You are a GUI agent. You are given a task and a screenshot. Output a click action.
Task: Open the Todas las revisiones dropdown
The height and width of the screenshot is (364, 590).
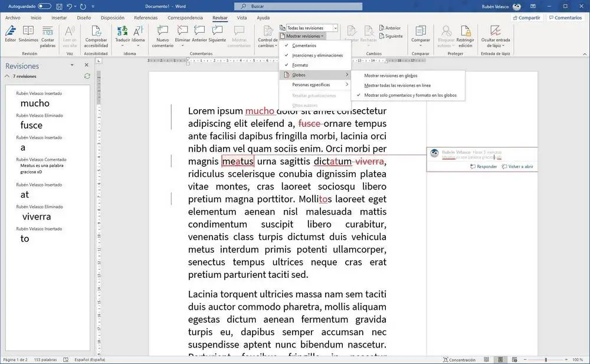pyautogui.click(x=335, y=28)
